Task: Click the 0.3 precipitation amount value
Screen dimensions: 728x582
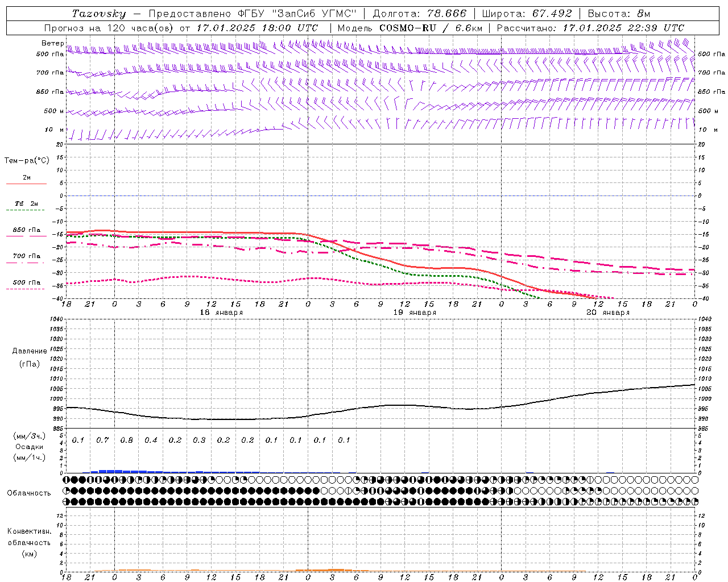Action: [x=199, y=440]
